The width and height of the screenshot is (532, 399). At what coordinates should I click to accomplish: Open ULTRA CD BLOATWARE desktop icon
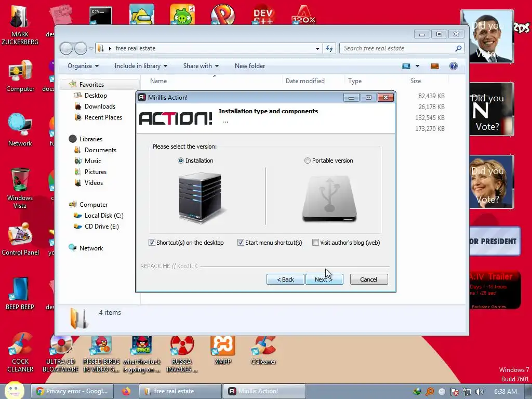(60, 354)
